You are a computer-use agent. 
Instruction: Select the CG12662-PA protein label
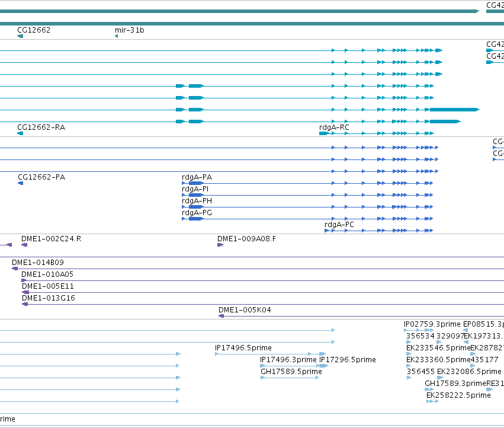click(41, 177)
